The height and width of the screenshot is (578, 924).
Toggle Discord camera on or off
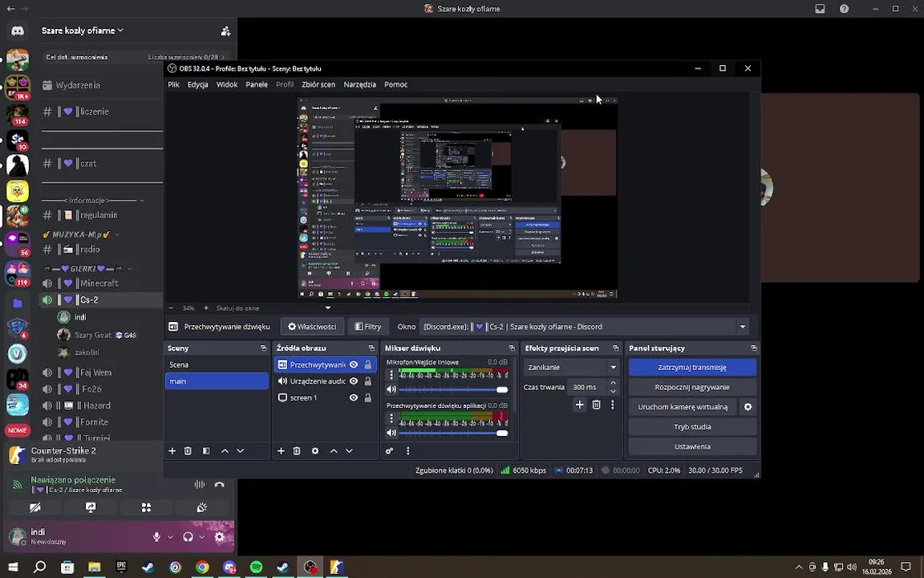click(35, 507)
